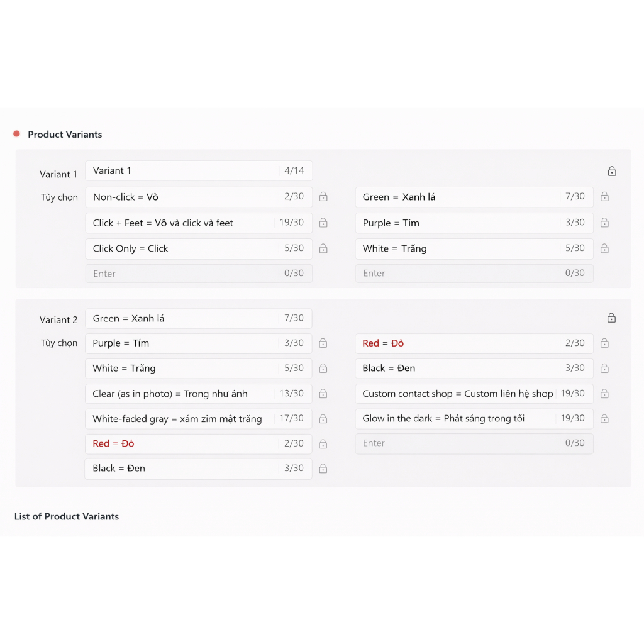Click lock icon for Variant 1 Green option
The width and height of the screenshot is (644, 644).
[x=604, y=197]
